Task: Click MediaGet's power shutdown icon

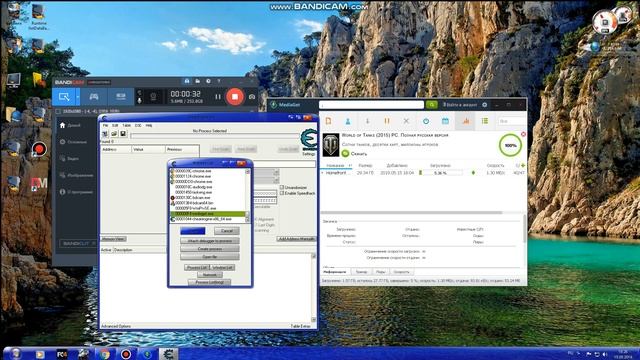Action: 426,121
